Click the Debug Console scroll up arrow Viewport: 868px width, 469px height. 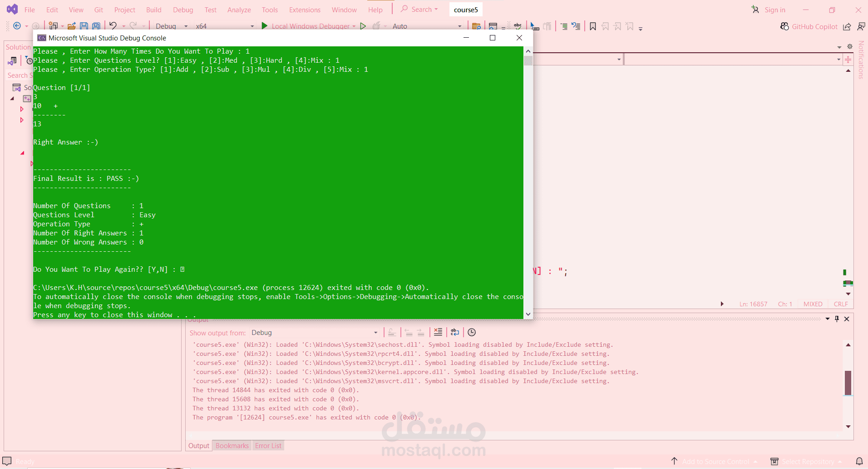(x=528, y=51)
